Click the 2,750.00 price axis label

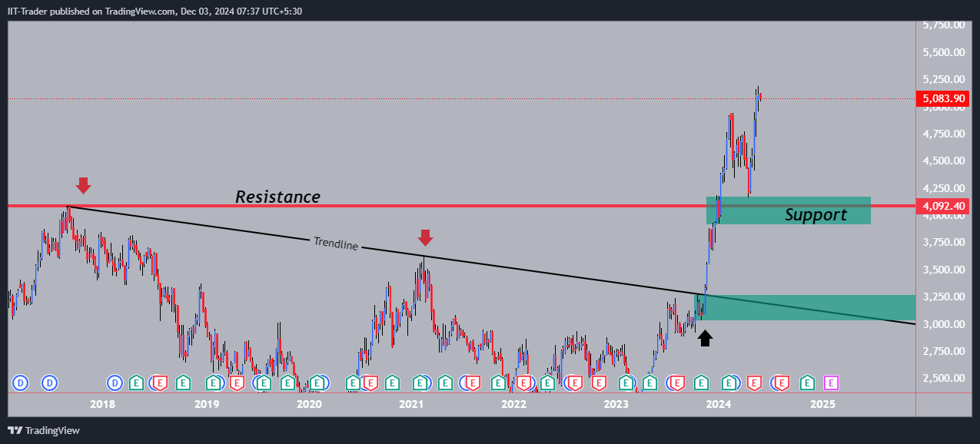pos(945,351)
